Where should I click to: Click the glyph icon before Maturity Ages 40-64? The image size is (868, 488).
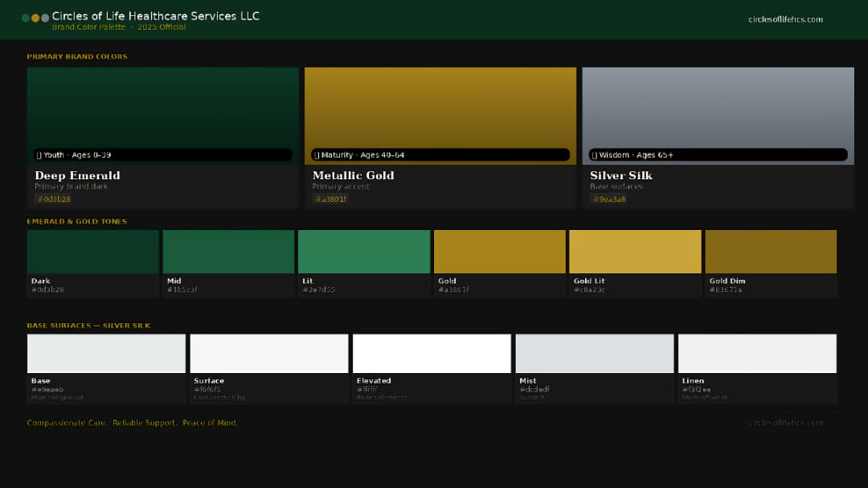pyautogui.click(x=317, y=155)
